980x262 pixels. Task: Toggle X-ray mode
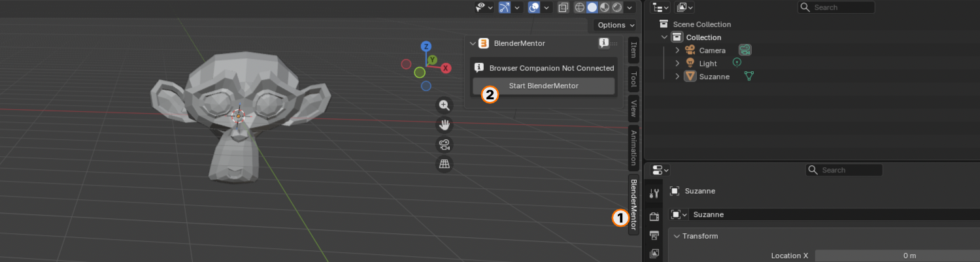click(564, 7)
